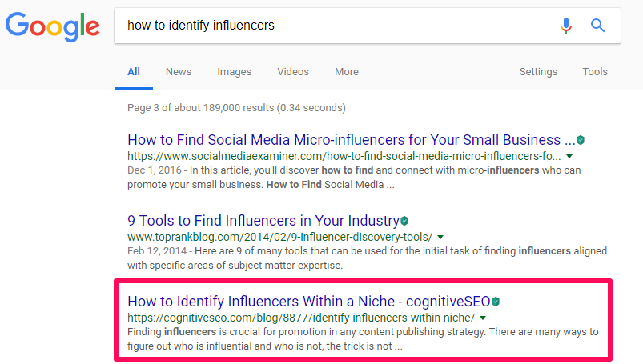Open 9 Tools to Find Influencers result
Image resolution: width=643 pixels, height=364 pixels.
[x=263, y=221]
